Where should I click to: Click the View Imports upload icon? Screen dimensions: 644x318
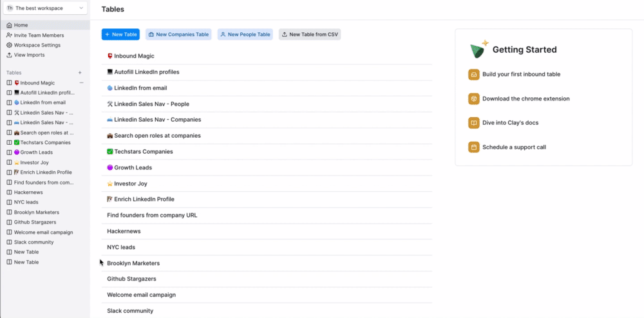click(x=10, y=55)
